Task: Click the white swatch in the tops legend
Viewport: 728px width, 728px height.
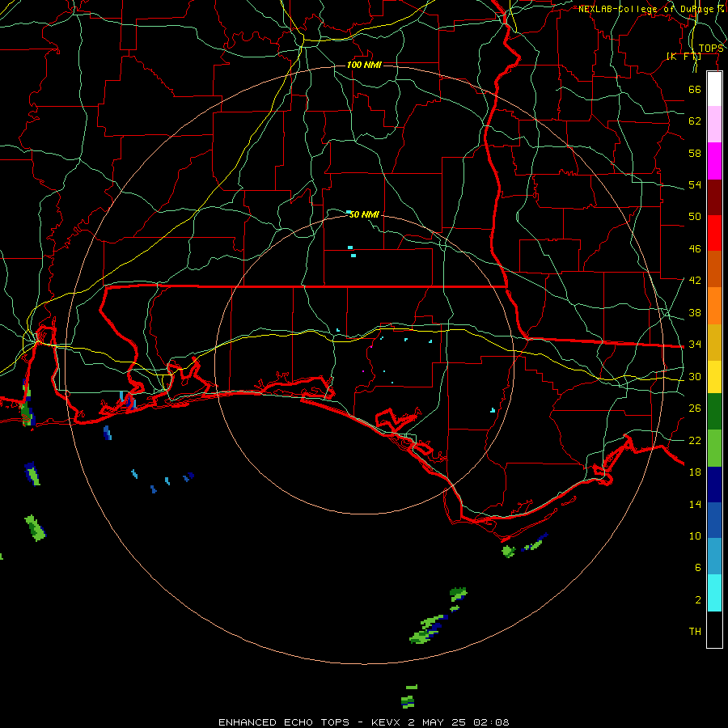Action: tap(714, 89)
